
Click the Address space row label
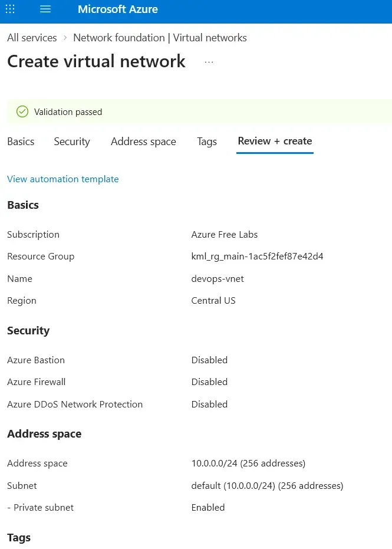(38, 463)
